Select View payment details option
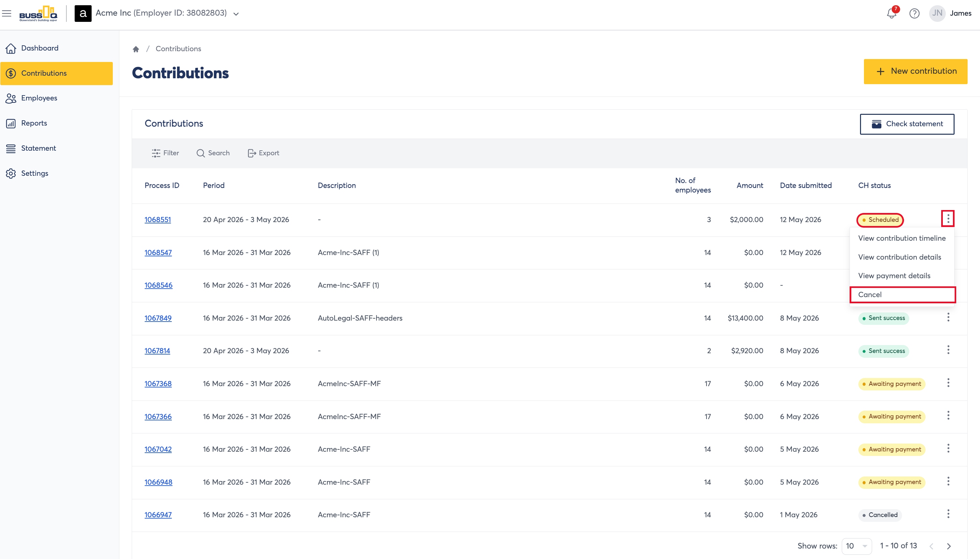This screenshot has height=559, width=980. point(894,276)
